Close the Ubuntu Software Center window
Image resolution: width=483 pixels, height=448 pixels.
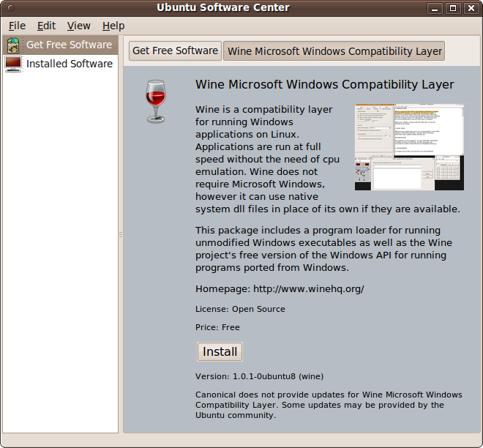[x=471, y=8]
